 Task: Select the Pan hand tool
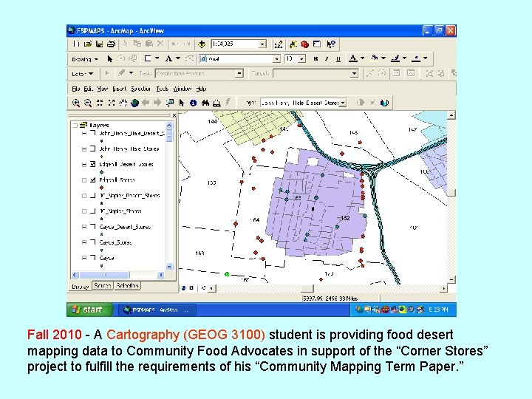123,103
